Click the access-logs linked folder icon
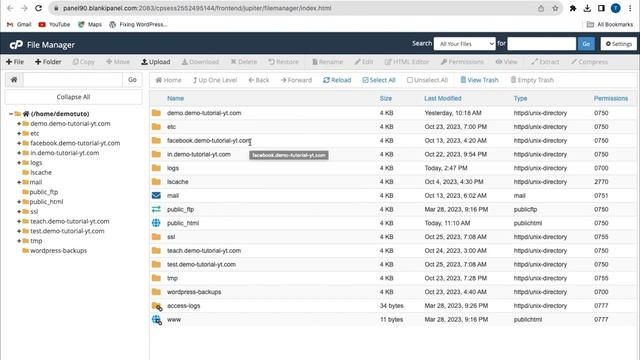 (157, 306)
